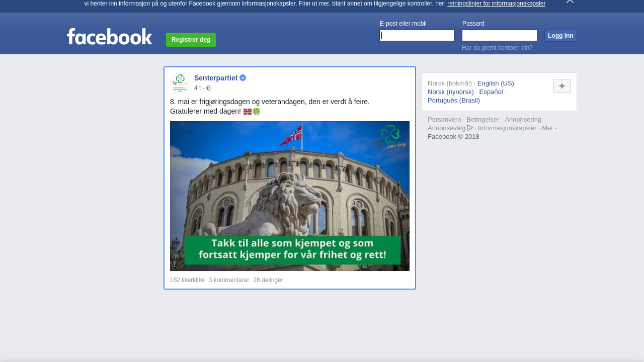Open the Betingelser footer link

click(483, 120)
